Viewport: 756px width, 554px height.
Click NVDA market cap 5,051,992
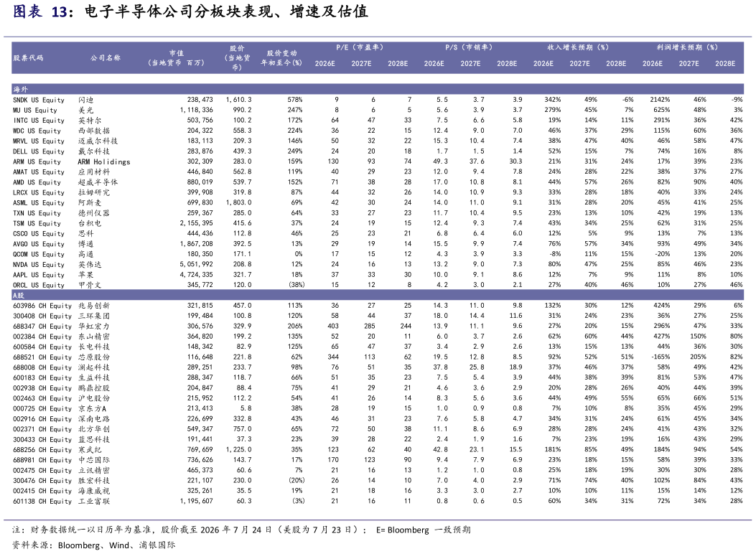click(x=196, y=265)
